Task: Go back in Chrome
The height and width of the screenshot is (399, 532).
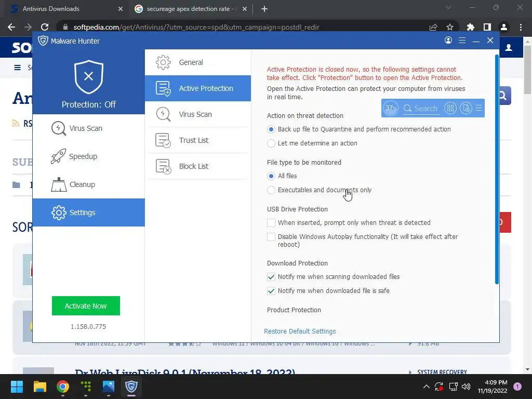Action: pyautogui.click(x=11, y=27)
